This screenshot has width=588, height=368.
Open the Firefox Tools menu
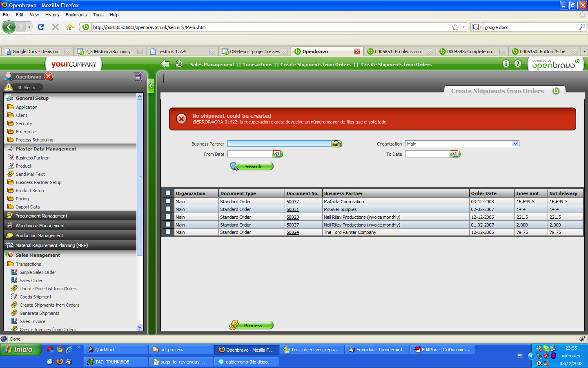pyautogui.click(x=98, y=15)
